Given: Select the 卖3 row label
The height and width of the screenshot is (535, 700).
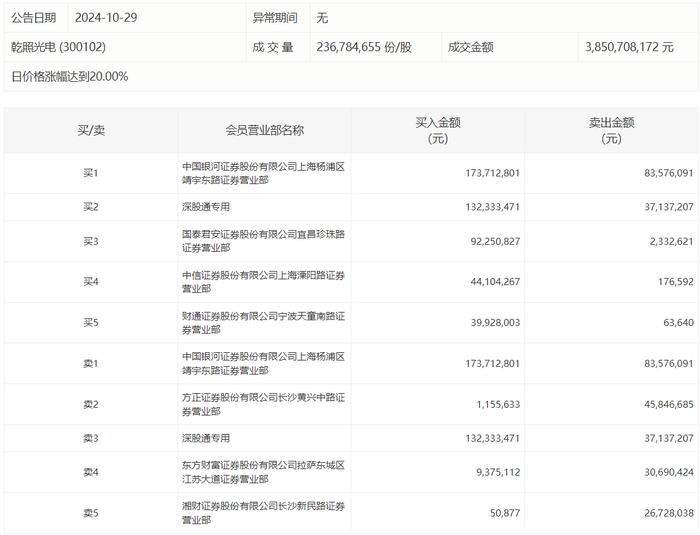Looking at the screenshot, I should (91, 439).
